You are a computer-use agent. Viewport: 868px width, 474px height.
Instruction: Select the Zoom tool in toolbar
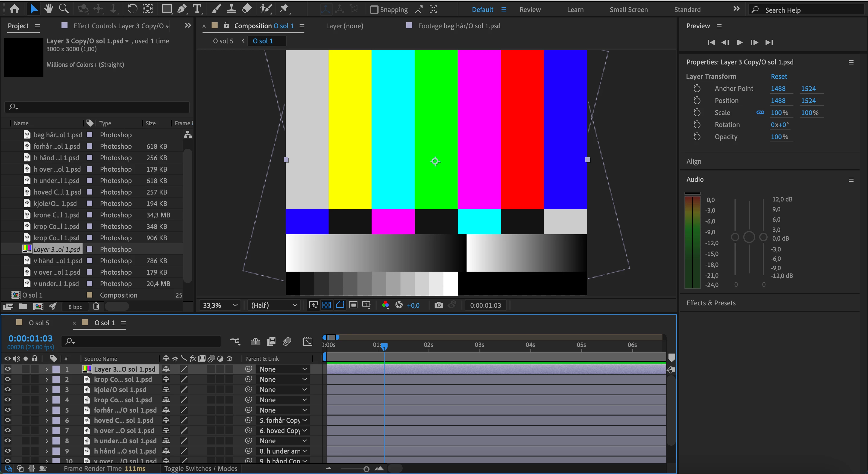[64, 9]
